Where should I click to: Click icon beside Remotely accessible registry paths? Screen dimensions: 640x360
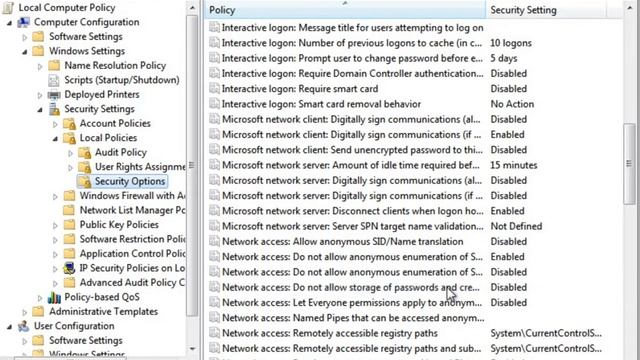pos(214,333)
